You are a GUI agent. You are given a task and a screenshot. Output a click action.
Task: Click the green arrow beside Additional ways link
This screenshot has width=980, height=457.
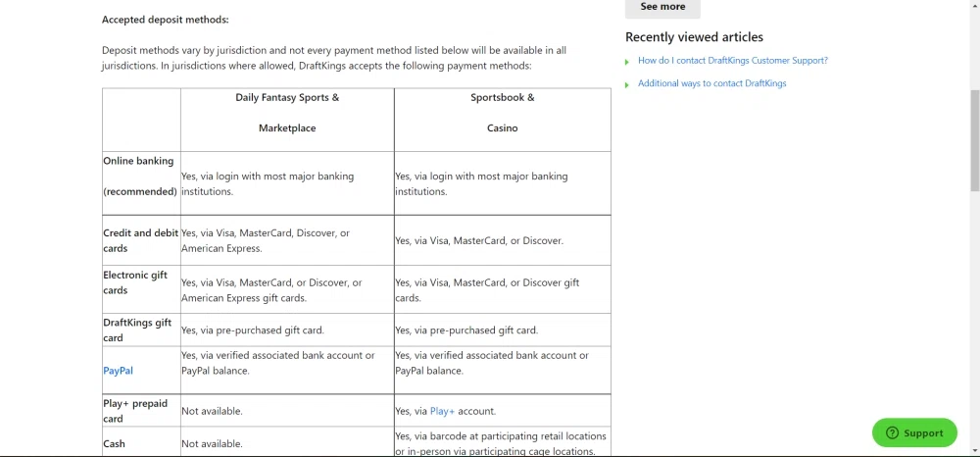(x=627, y=84)
